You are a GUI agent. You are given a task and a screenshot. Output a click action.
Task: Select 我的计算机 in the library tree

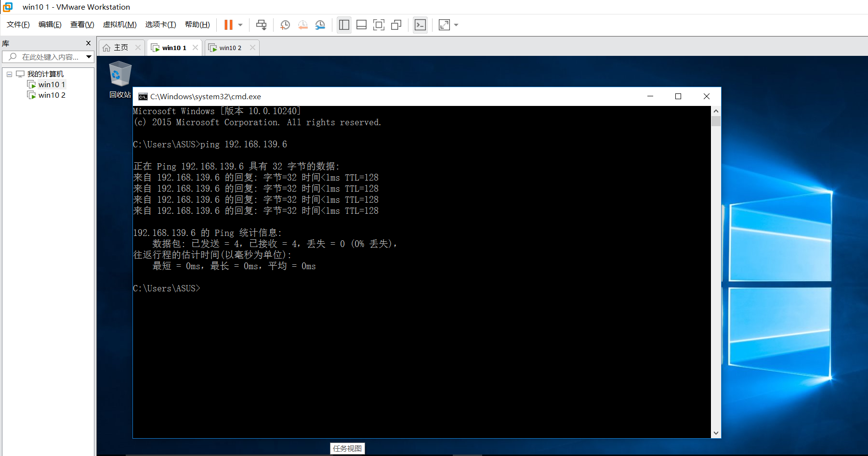pyautogui.click(x=45, y=74)
